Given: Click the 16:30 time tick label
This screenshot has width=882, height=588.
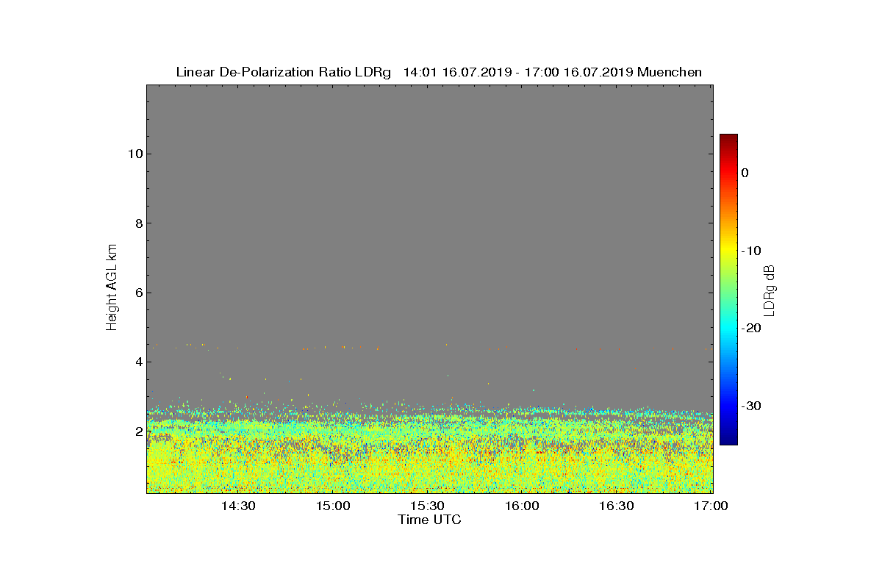Looking at the screenshot, I should click(x=616, y=506).
